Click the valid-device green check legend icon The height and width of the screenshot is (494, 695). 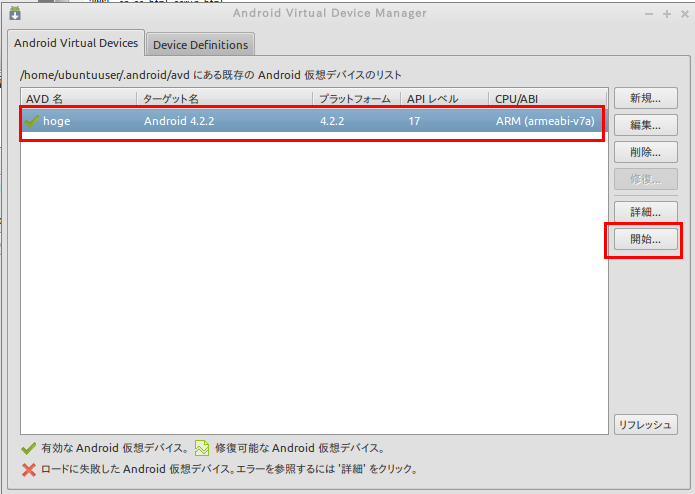tap(28, 448)
